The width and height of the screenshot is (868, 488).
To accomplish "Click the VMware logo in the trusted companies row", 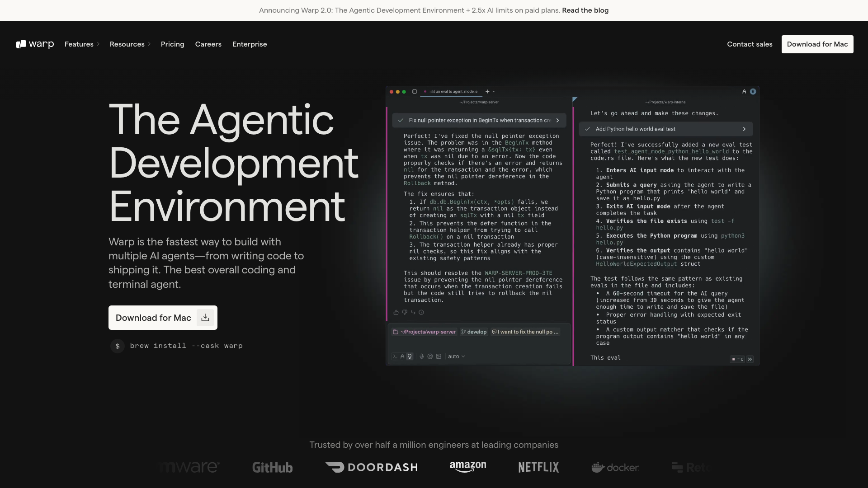I will [x=190, y=467].
